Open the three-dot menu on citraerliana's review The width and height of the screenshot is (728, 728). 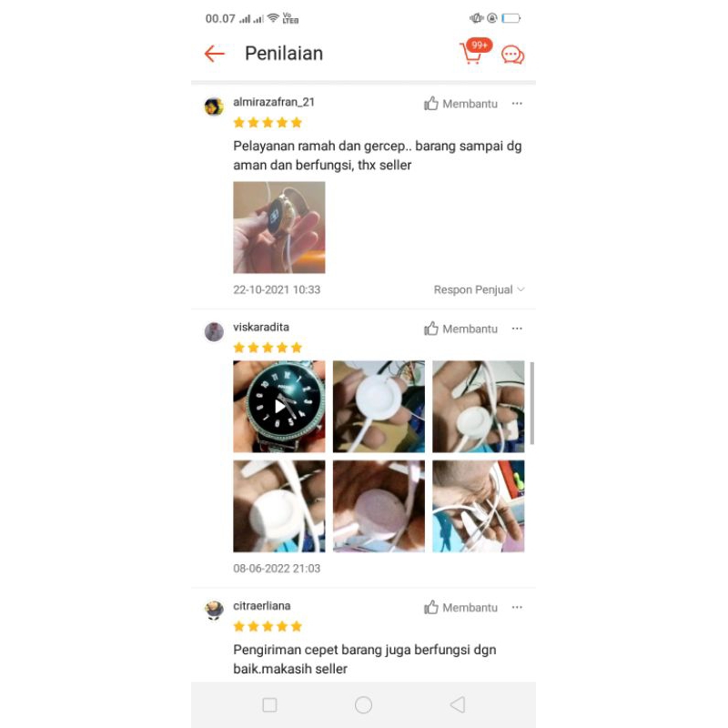(517, 607)
